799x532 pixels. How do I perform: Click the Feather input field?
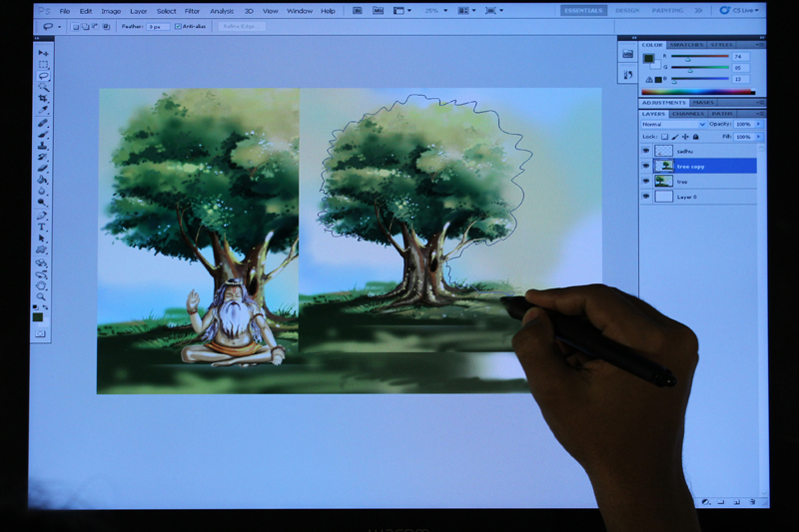tap(158, 27)
